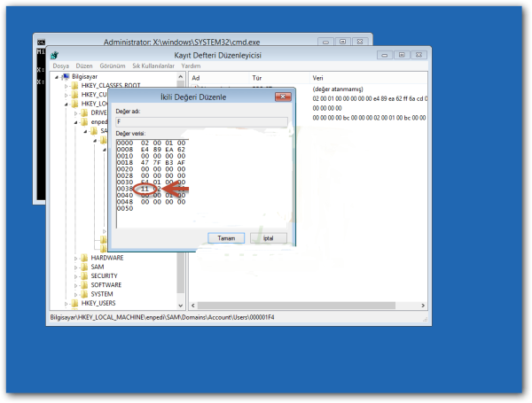Close the Kayıt Defteri Düzenleyicisi window

[x=419, y=55]
